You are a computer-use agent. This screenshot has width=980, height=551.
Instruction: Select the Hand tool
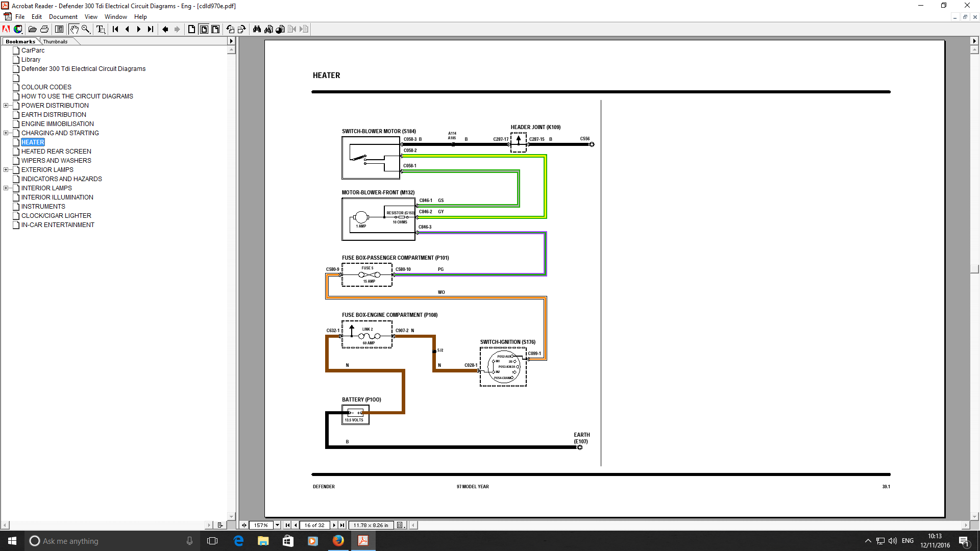click(x=74, y=29)
